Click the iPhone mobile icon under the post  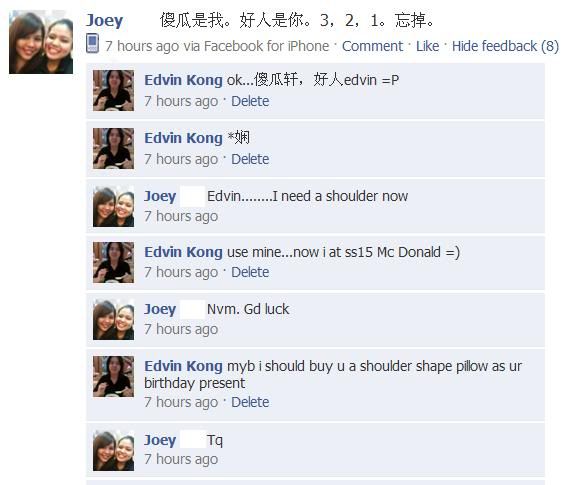(92, 43)
